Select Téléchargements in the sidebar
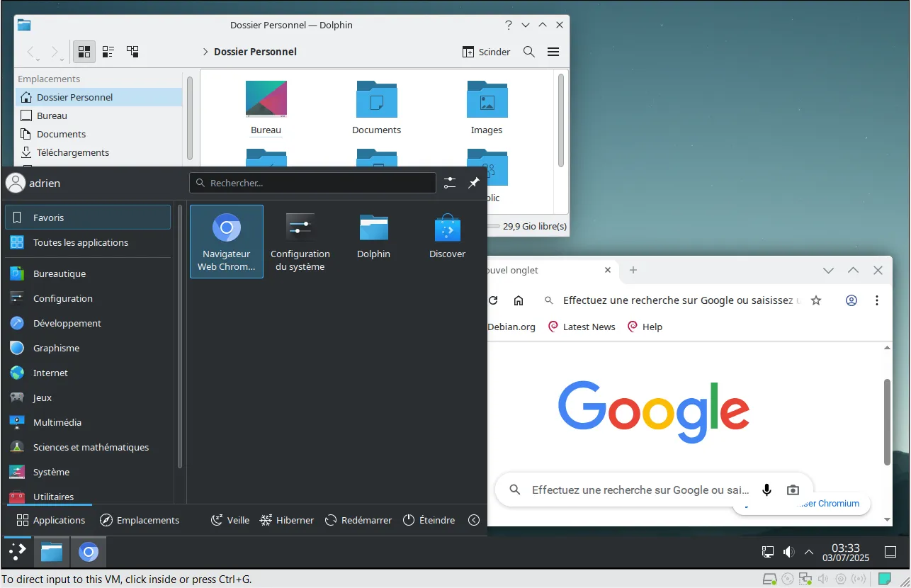The image size is (911, 588). [x=99, y=152]
